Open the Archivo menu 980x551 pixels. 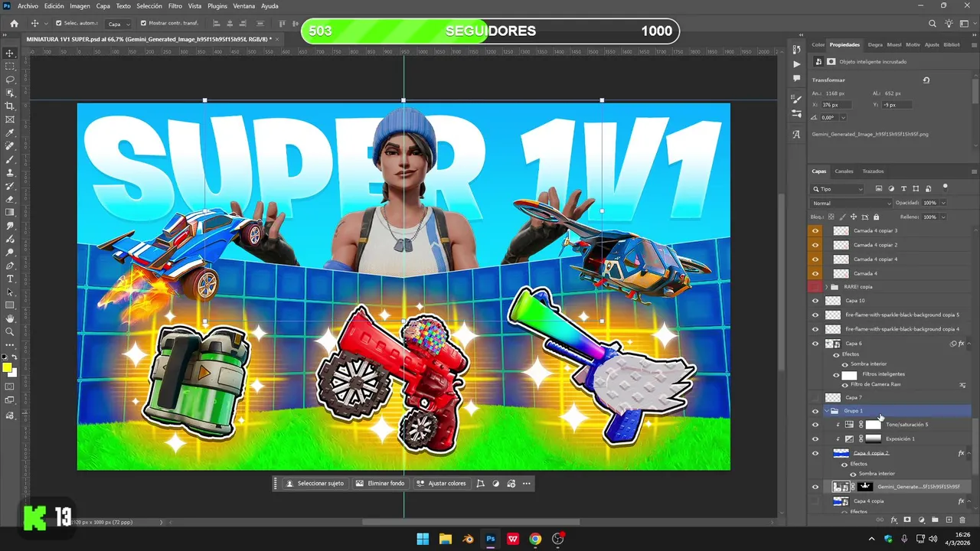pos(28,6)
